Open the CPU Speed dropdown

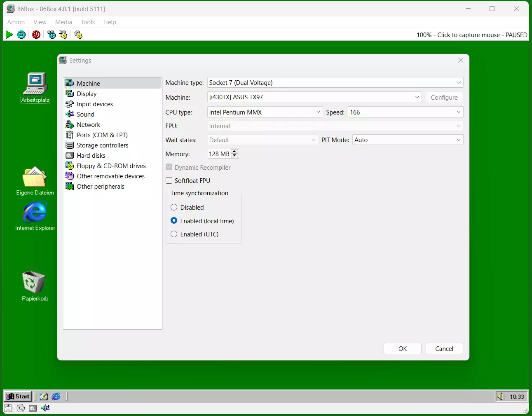(405, 112)
